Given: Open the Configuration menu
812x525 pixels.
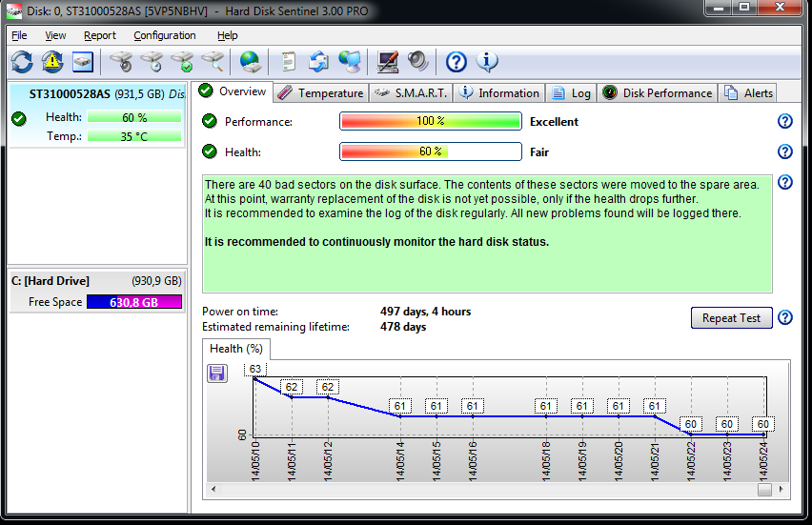Looking at the screenshot, I should tap(165, 35).
